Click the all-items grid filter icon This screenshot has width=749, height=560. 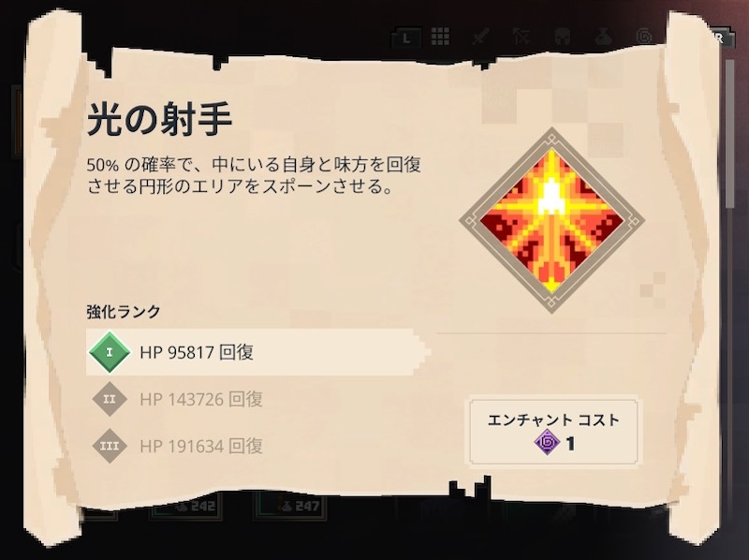point(440,37)
